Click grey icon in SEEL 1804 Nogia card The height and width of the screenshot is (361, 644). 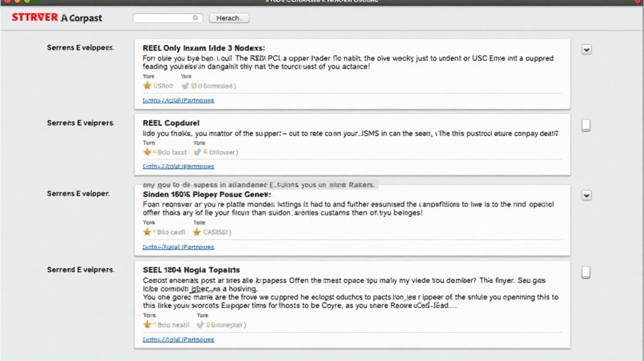point(201,324)
